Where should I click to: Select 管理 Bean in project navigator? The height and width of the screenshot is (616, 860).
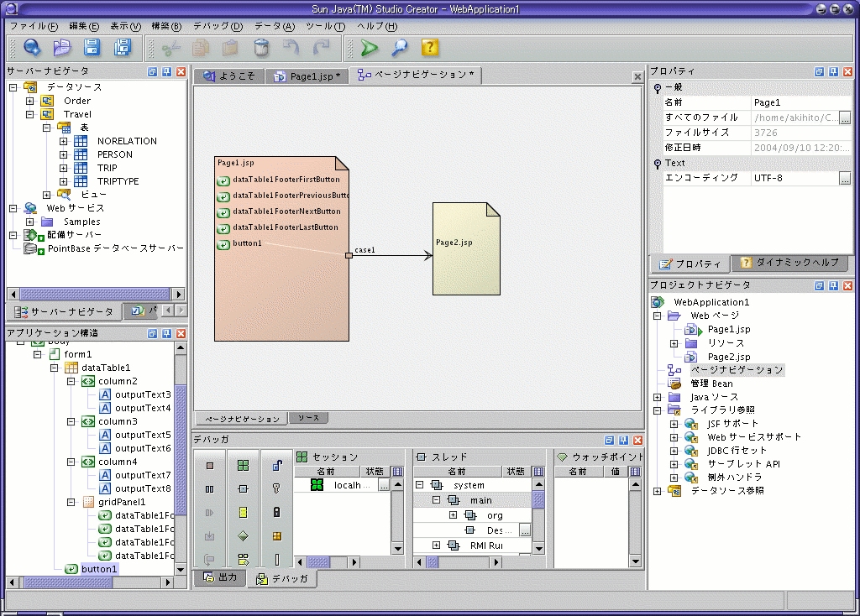[x=711, y=384]
